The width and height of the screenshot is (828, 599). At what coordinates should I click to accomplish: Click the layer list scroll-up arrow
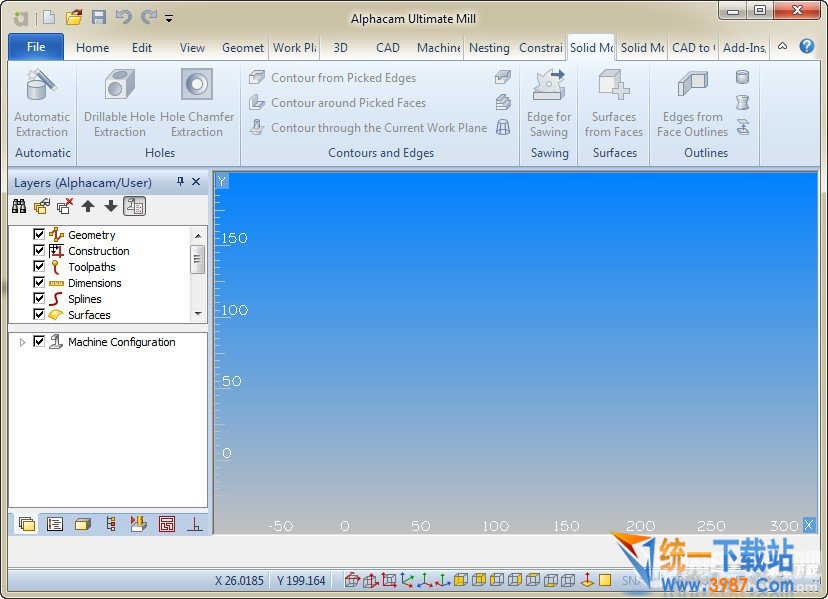(x=198, y=236)
